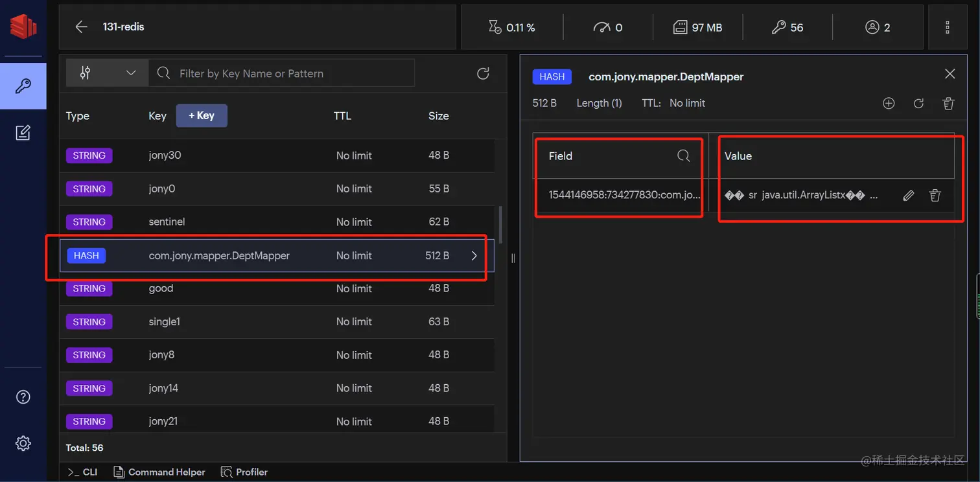Search fields using the Field column magnifier

point(684,156)
